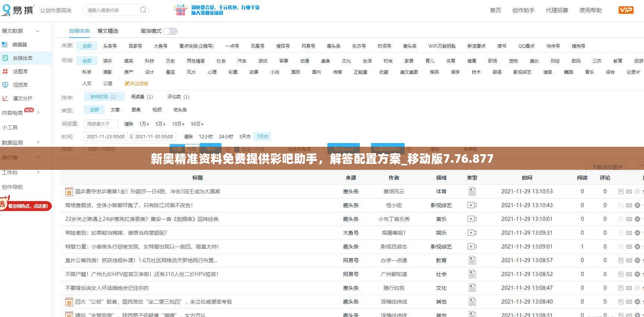Click author 赛场风云
Viewport: 644px width, 317px height.
pos(394,191)
